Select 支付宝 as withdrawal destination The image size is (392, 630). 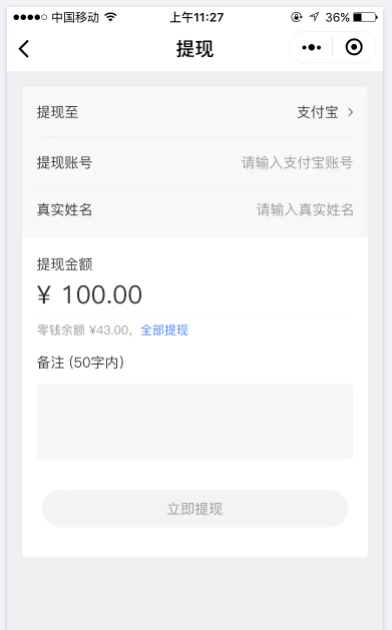tap(318, 112)
